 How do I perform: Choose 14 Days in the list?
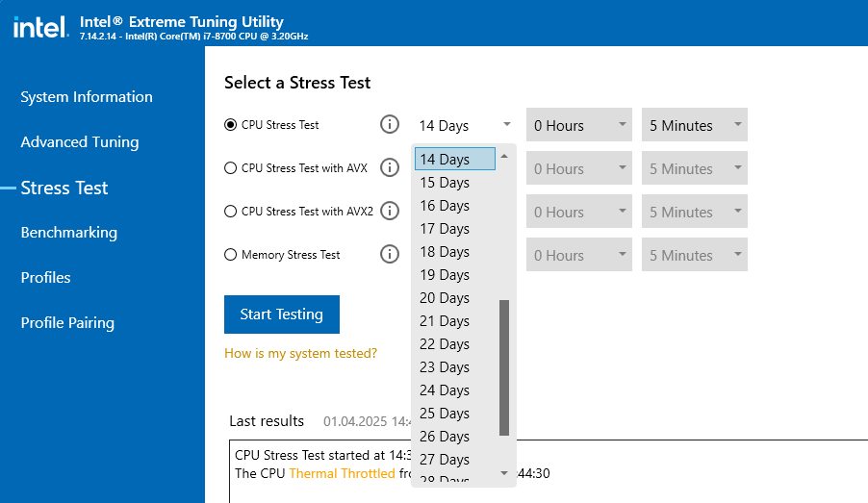coord(455,159)
